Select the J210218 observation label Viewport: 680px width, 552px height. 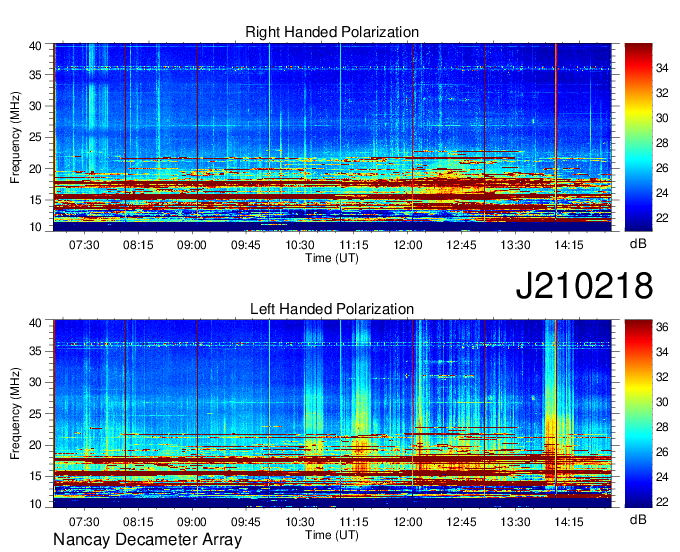pos(584,286)
